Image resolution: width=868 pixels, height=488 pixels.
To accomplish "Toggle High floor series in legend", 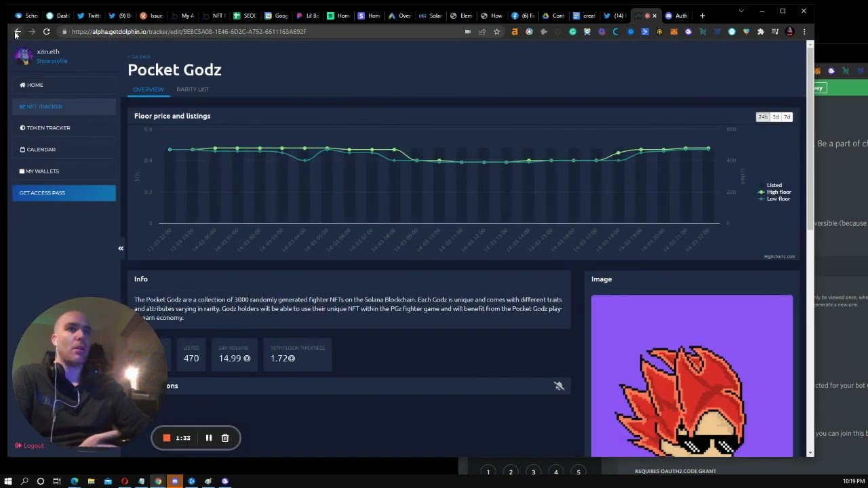I will point(774,192).
